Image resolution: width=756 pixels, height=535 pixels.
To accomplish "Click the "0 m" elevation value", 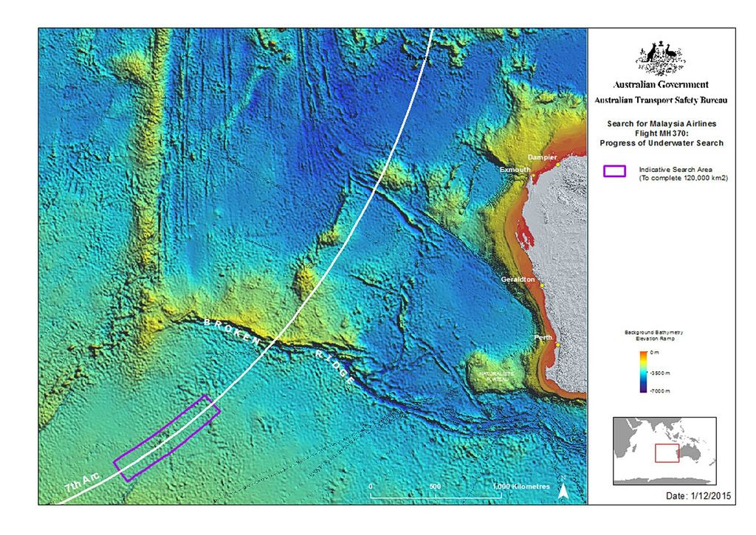I will tap(654, 353).
